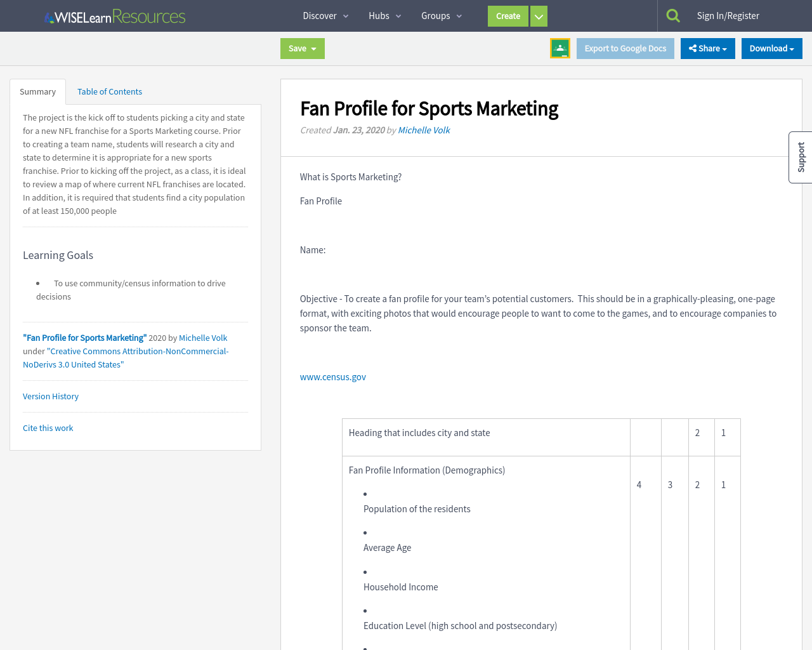Viewport: 812px width, 650px height.
Task: Click the Michelle Volk author link
Action: click(423, 129)
